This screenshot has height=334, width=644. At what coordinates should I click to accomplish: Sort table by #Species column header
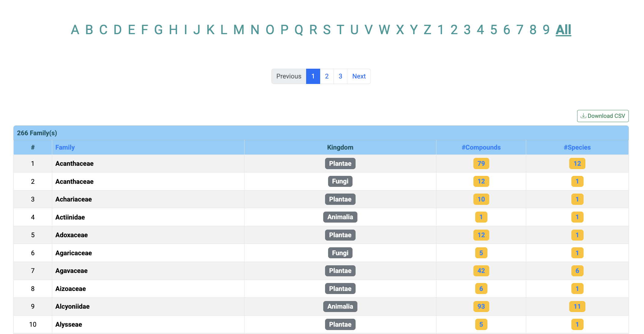[577, 147]
